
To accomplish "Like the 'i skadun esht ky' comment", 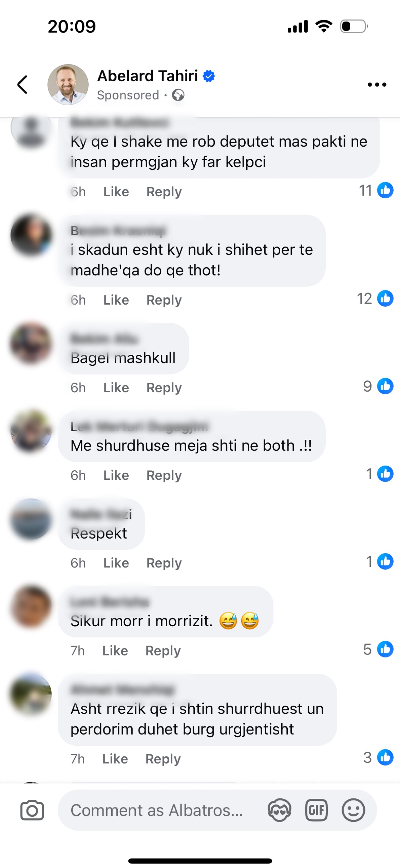I will click(116, 300).
